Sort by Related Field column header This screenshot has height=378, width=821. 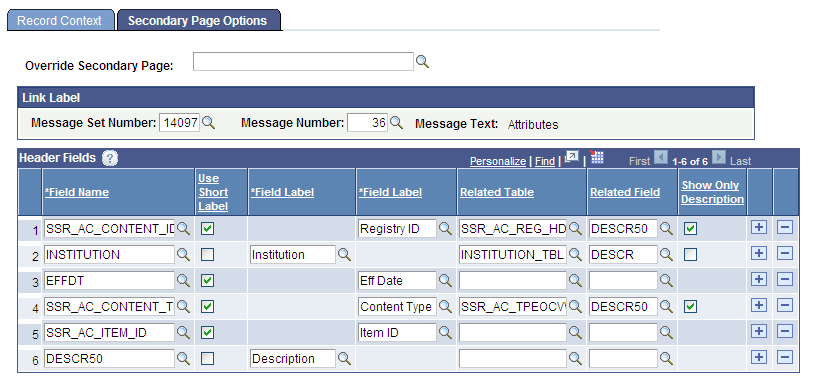(625, 192)
